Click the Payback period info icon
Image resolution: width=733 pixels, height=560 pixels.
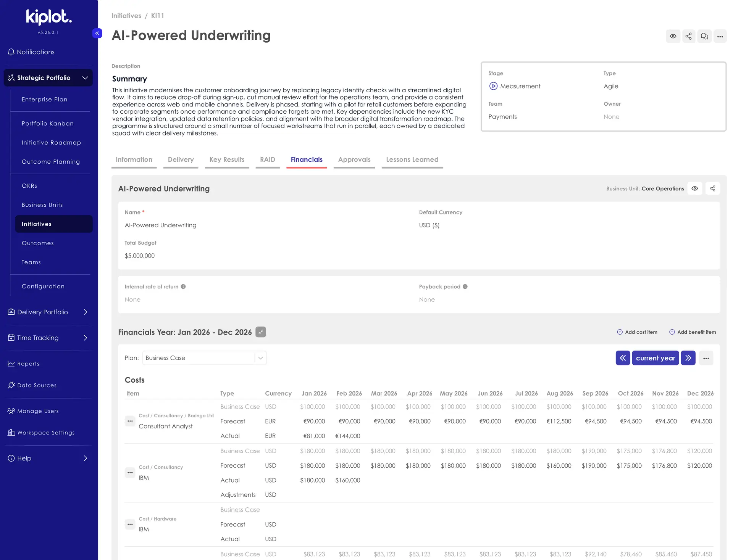point(465,286)
